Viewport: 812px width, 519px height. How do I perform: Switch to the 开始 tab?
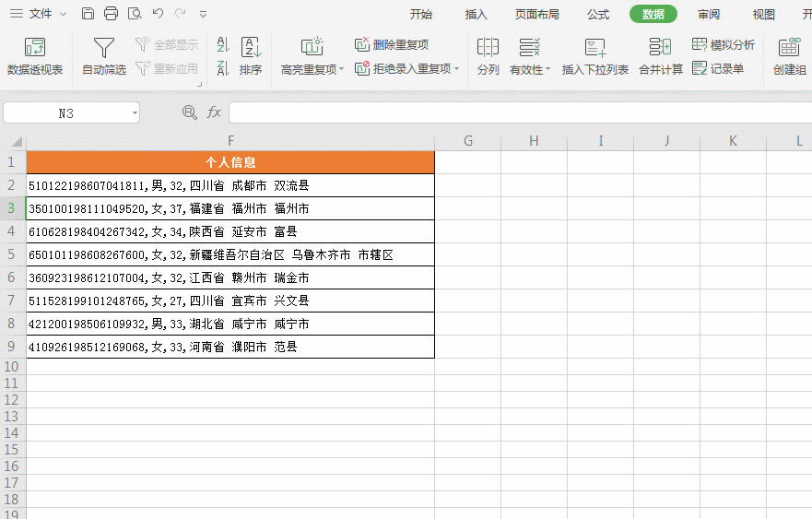[420, 15]
